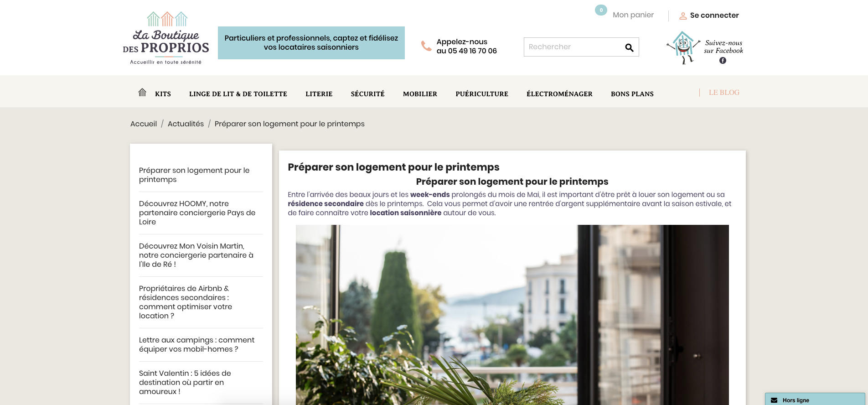The height and width of the screenshot is (405, 868).
Task: Click the cart item count badge
Action: coord(601,10)
